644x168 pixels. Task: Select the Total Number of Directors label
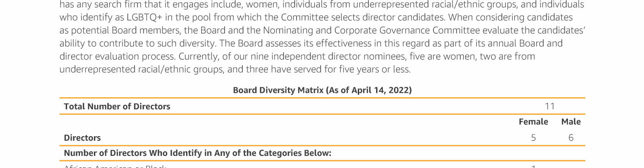(x=117, y=106)
